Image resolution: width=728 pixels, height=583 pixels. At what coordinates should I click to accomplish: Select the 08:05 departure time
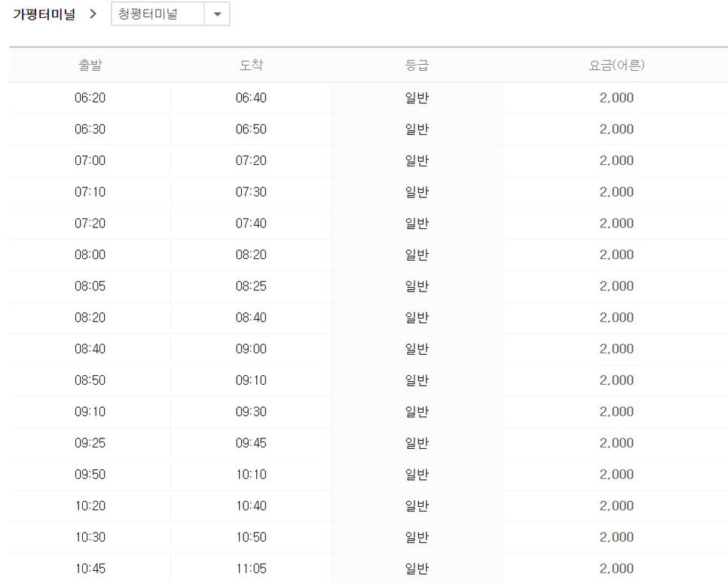90,286
